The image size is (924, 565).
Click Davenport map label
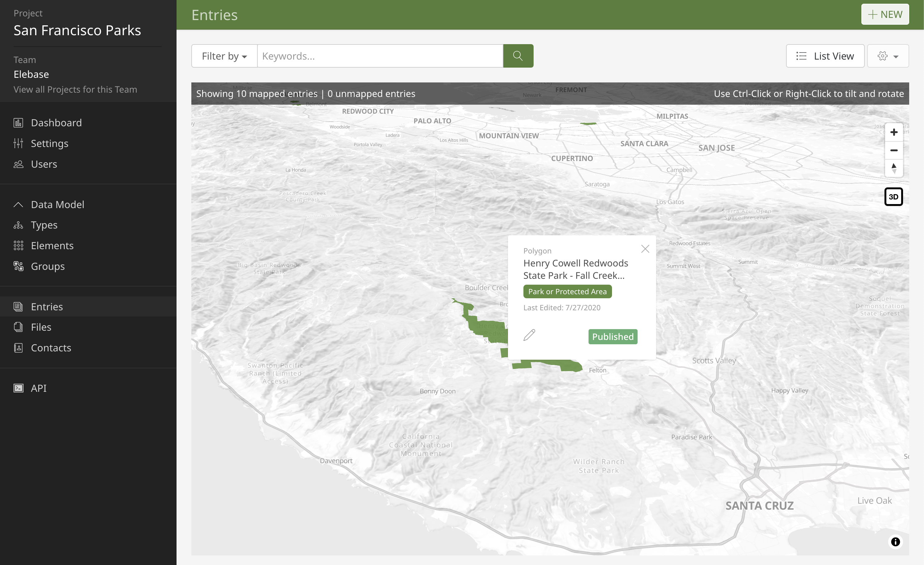pos(336,461)
